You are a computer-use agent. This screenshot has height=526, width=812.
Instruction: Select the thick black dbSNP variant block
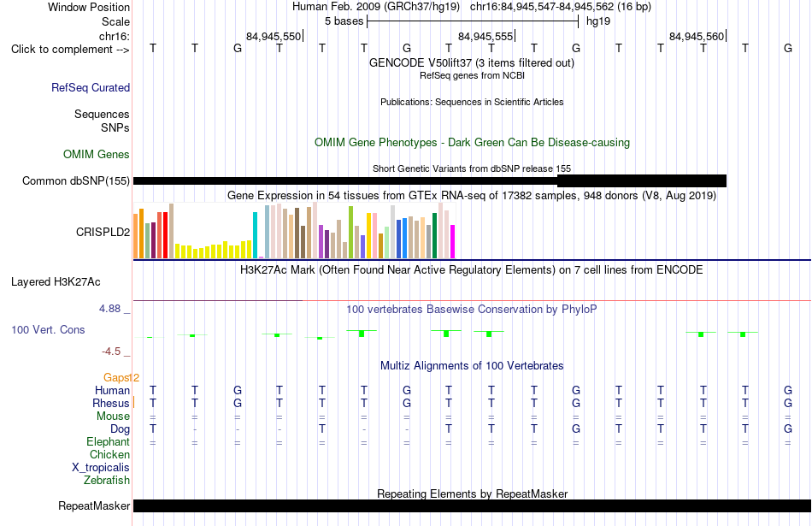coord(642,180)
